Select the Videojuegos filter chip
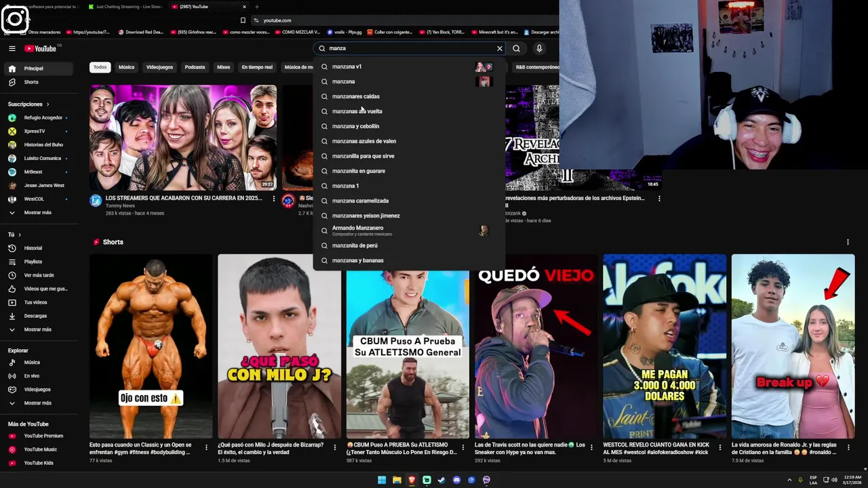This screenshot has width=868, height=488. pyautogui.click(x=159, y=67)
